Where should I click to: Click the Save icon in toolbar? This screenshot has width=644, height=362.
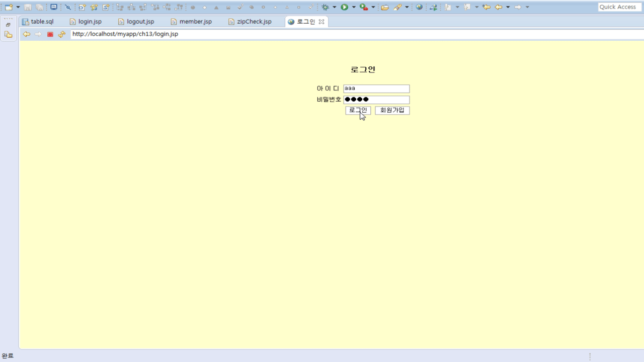(28, 8)
